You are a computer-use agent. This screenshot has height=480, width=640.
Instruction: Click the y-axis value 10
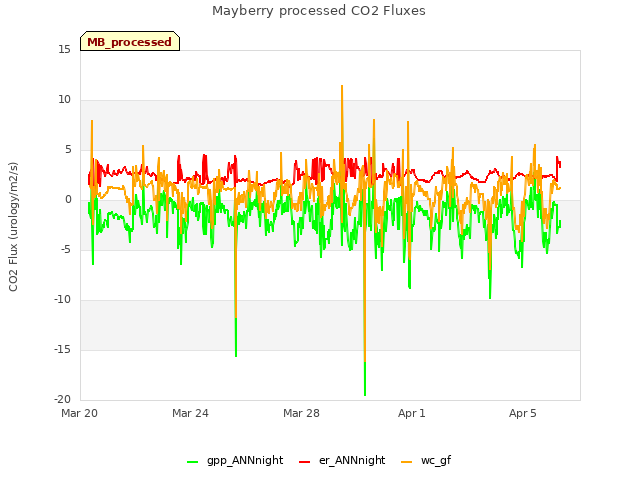(x=64, y=100)
